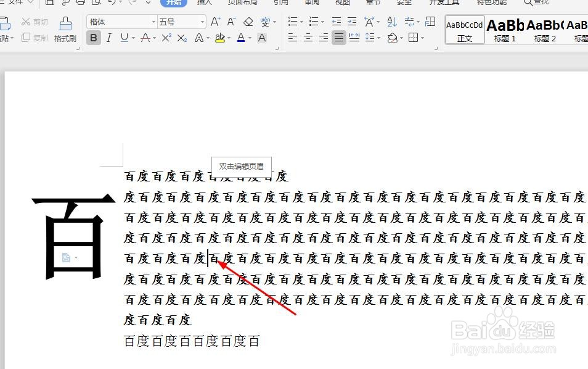Click the numbered list icon
The image size is (588, 369).
pyautogui.click(x=314, y=22)
